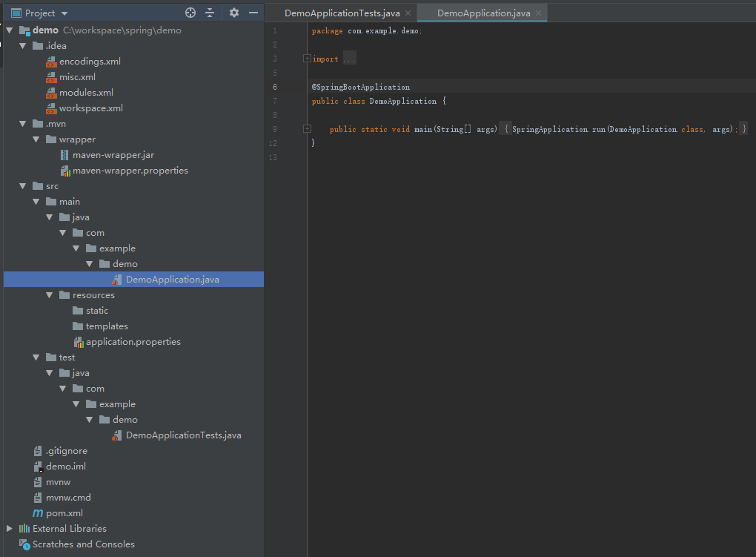Click the application.properties file icon
Image resolution: width=756 pixels, height=557 pixels.
[x=78, y=342]
